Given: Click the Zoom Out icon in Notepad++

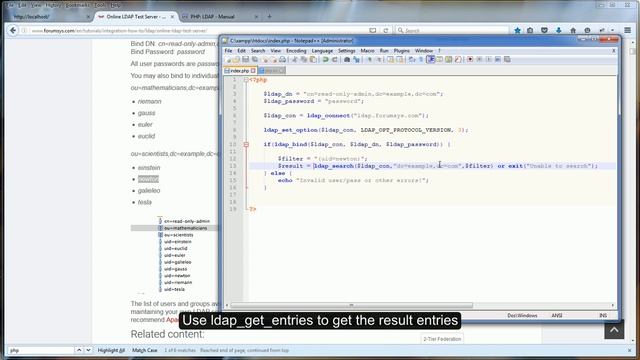Looking at the screenshot, I should [x=379, y=60].
